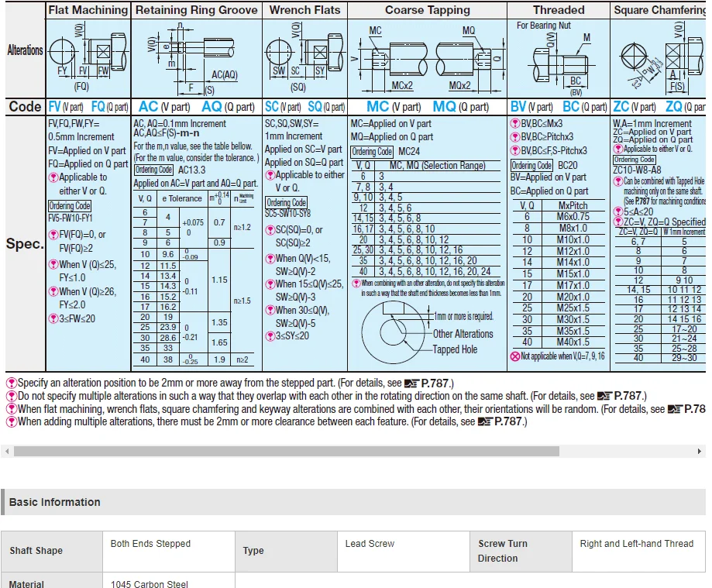Click the Wrench Flats diagram
This screenshot has width=712, height=588.
304,56
